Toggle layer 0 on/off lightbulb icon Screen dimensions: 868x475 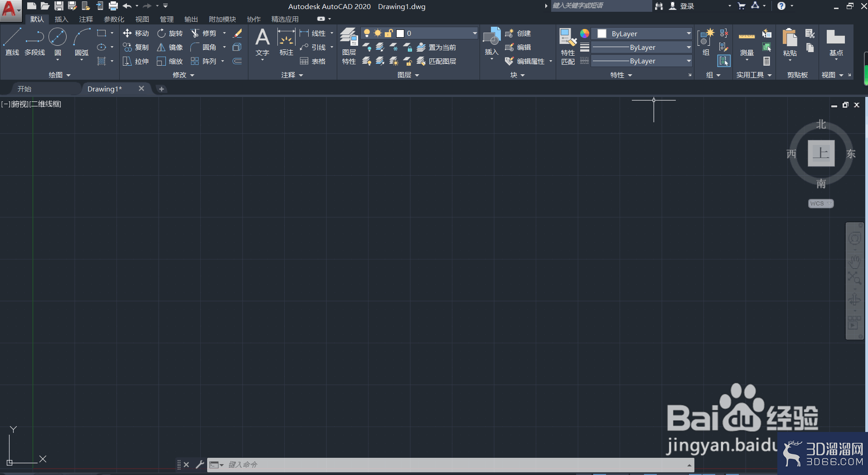367,33
